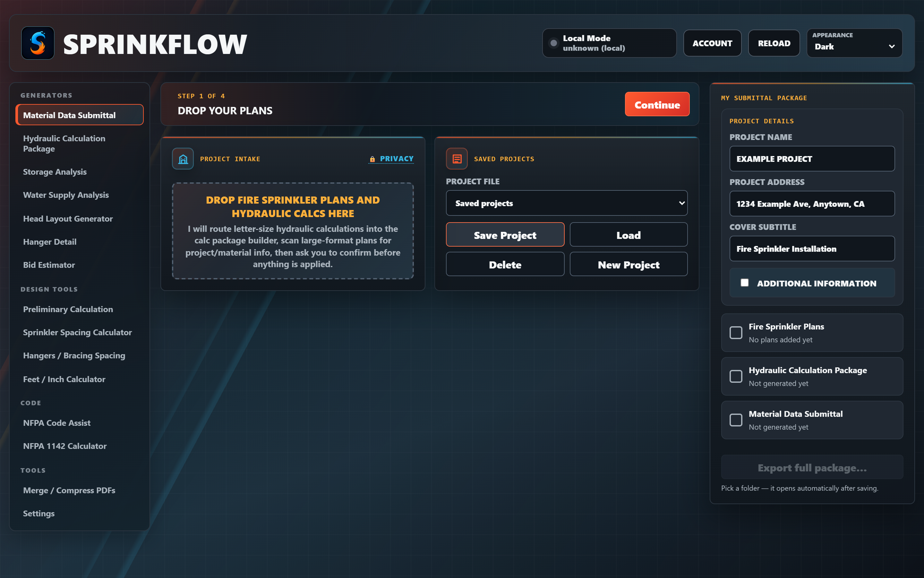Open the Bid Estimator
This screenshot has width=924, height=578.
80,265
